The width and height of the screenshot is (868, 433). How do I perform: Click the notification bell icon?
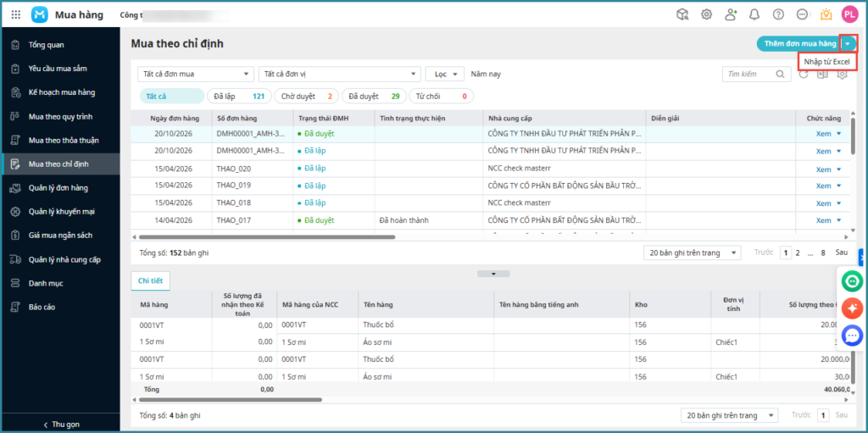(x=754, y=14)
